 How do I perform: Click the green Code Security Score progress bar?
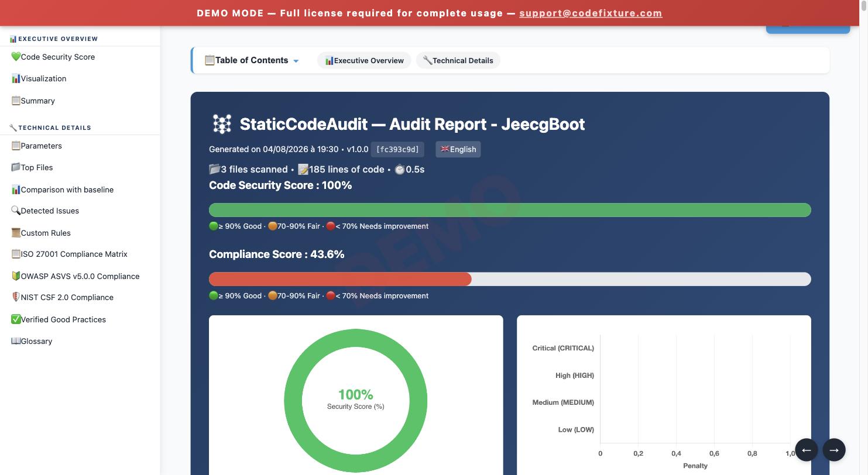[510, 210]
